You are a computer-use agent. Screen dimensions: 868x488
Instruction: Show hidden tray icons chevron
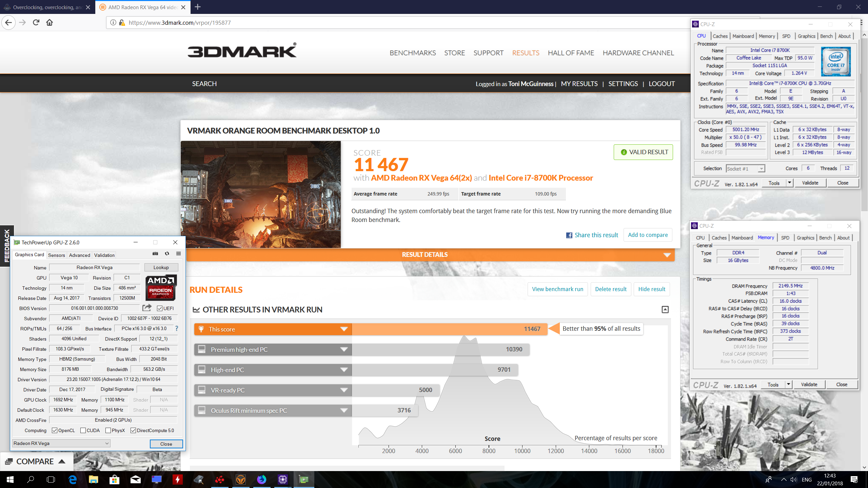point(784,480)
